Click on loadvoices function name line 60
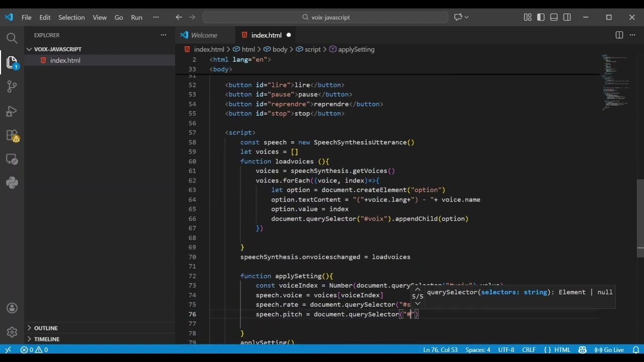The image size is (644, 362). click(294, 161)
